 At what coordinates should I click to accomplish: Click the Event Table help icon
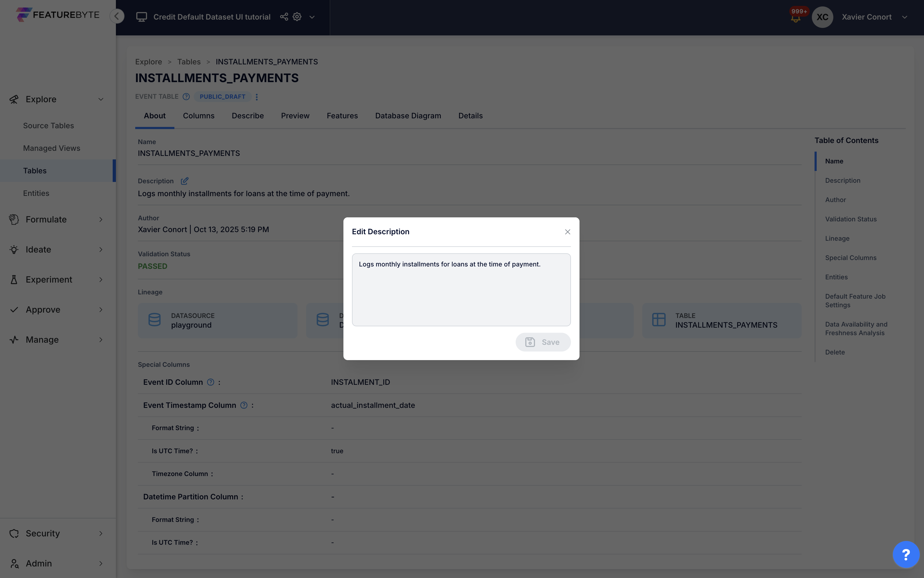[x=186, y=97]
